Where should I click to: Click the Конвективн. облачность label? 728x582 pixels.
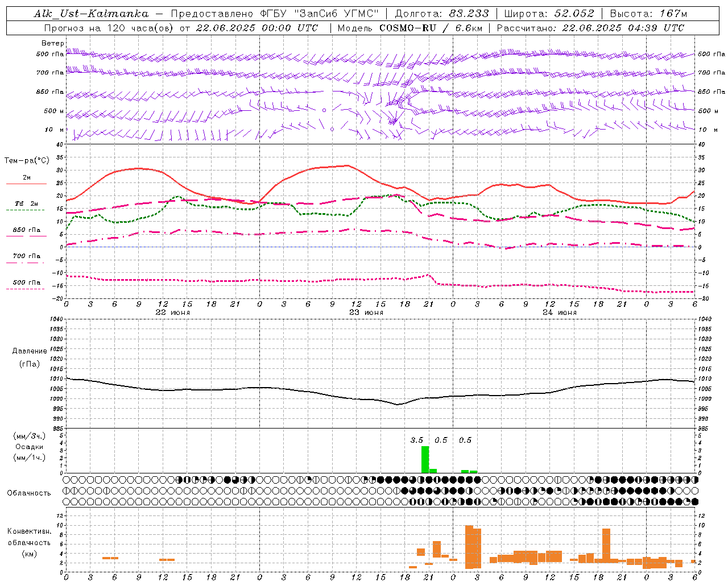coord(29,537)
